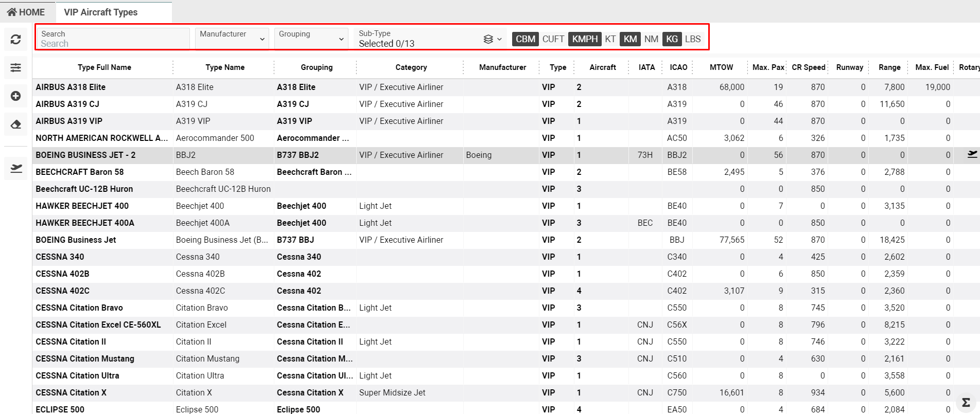Click the aircraft icon in left sidebar

click(x=15, y=168)
